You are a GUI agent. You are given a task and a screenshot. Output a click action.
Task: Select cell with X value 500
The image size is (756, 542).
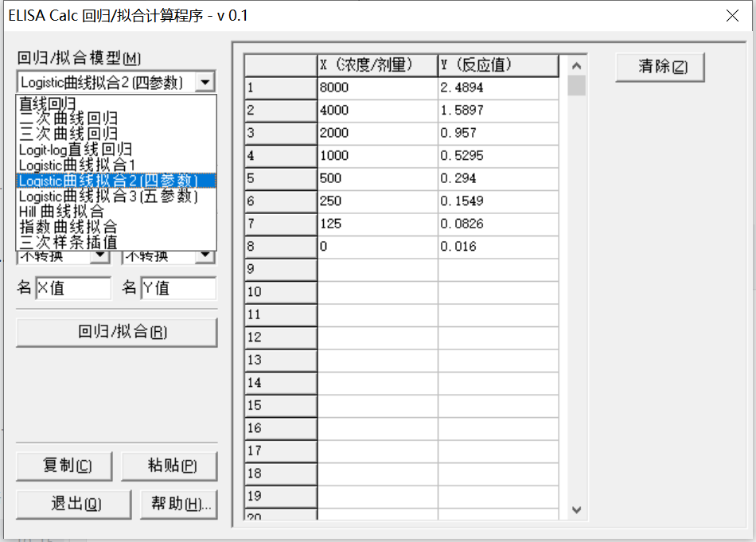click(377, 179)
